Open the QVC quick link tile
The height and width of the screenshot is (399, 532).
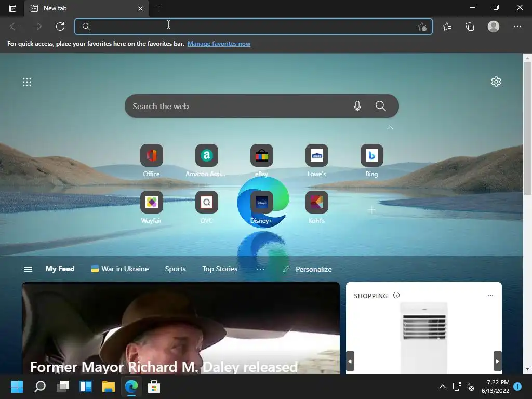coord(207,202)
